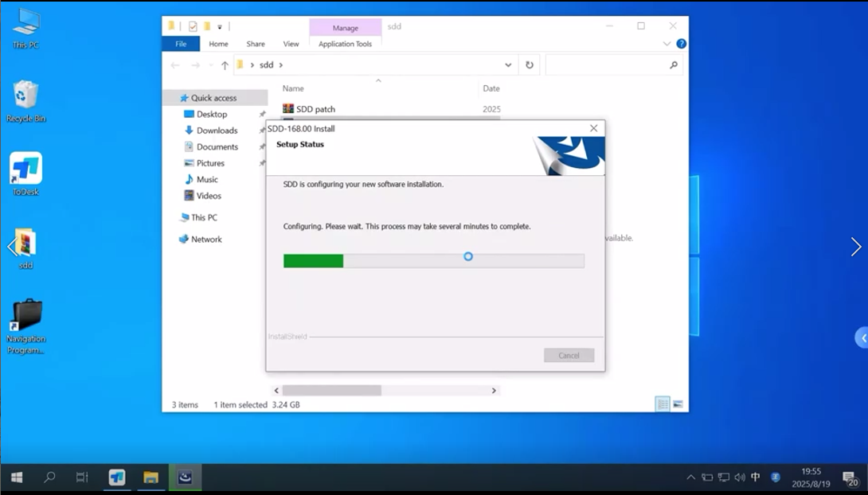Select Manage contextual tab
The height and width of the screenshot is (495, 868).
click(346, 28)
